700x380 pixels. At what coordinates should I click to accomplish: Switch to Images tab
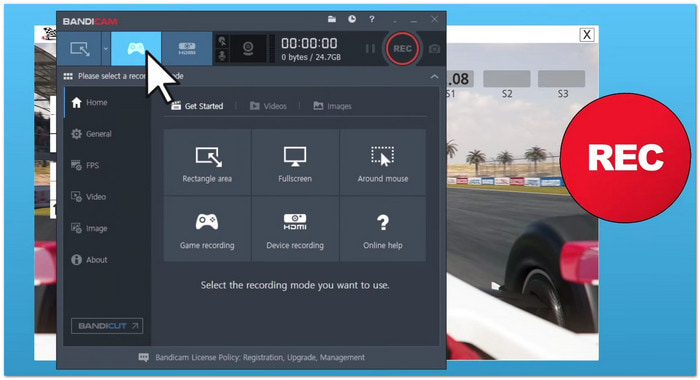pos(332,106)
